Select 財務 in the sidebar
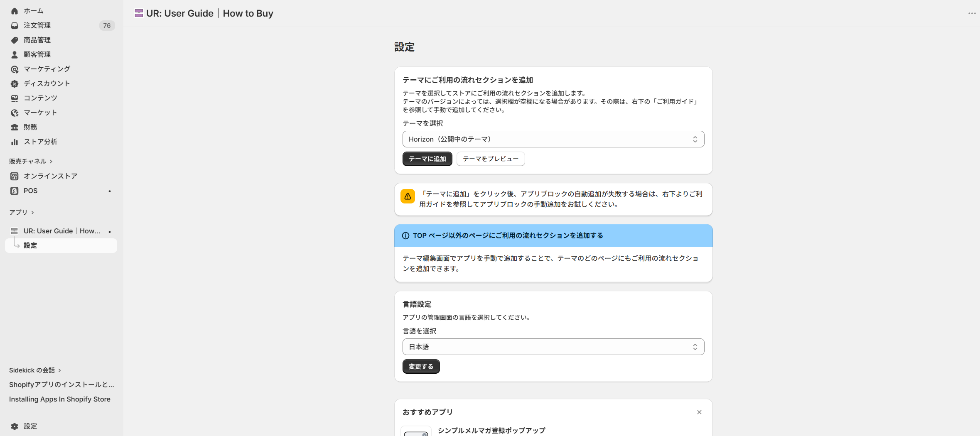Image resolution: width=980 pixels, height=436 pixels. coord(30,127)
